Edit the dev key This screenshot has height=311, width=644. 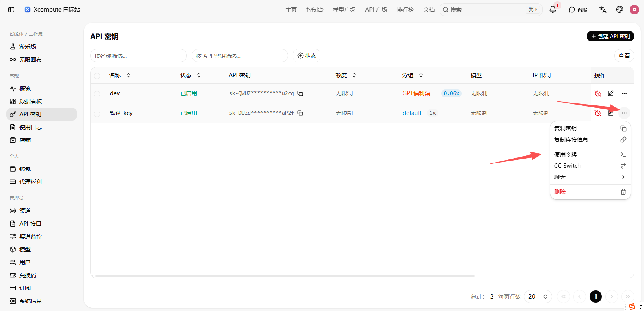[611, 93]
